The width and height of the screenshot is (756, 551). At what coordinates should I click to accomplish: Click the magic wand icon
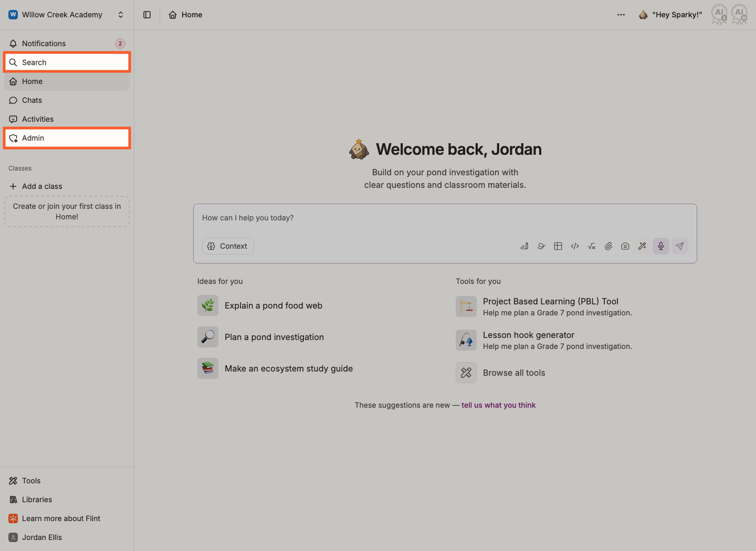[642, 246]
